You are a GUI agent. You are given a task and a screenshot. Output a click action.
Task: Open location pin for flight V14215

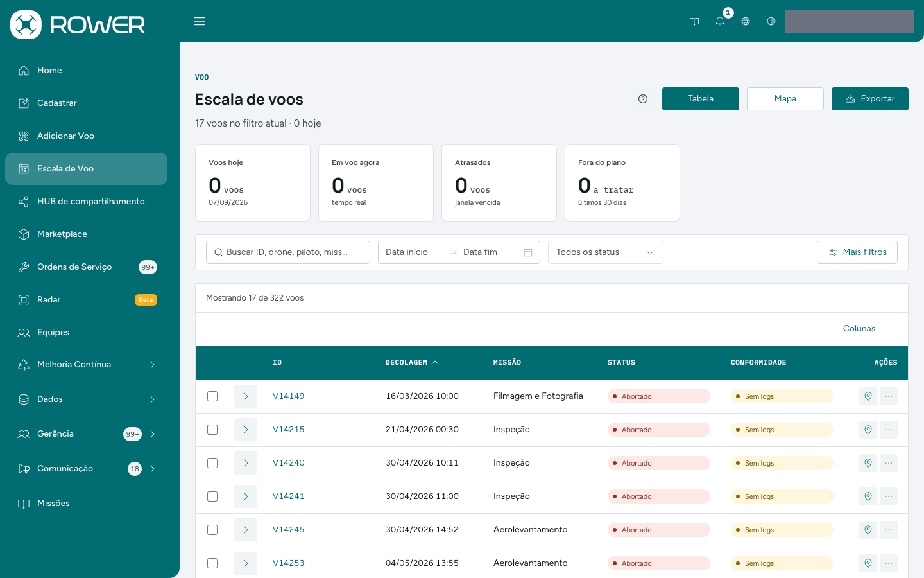tap(868, 430)
